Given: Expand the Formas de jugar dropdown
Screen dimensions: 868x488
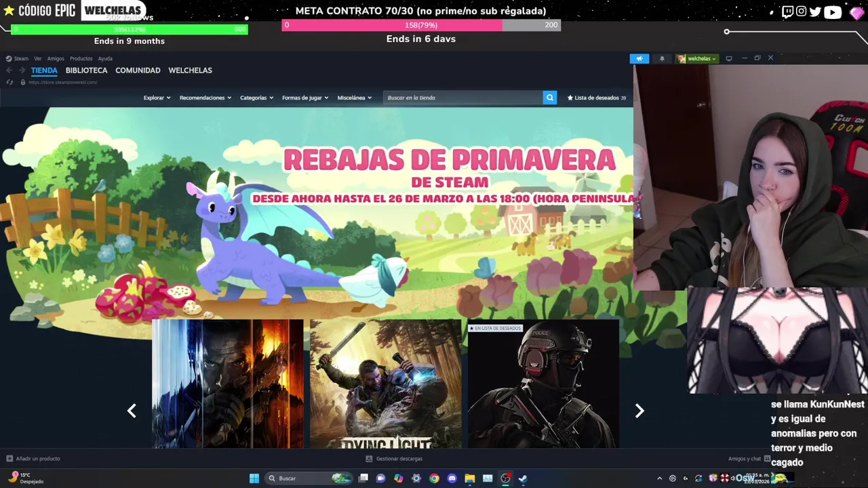Looking at the screenshot, I should [x=305, y=98].
